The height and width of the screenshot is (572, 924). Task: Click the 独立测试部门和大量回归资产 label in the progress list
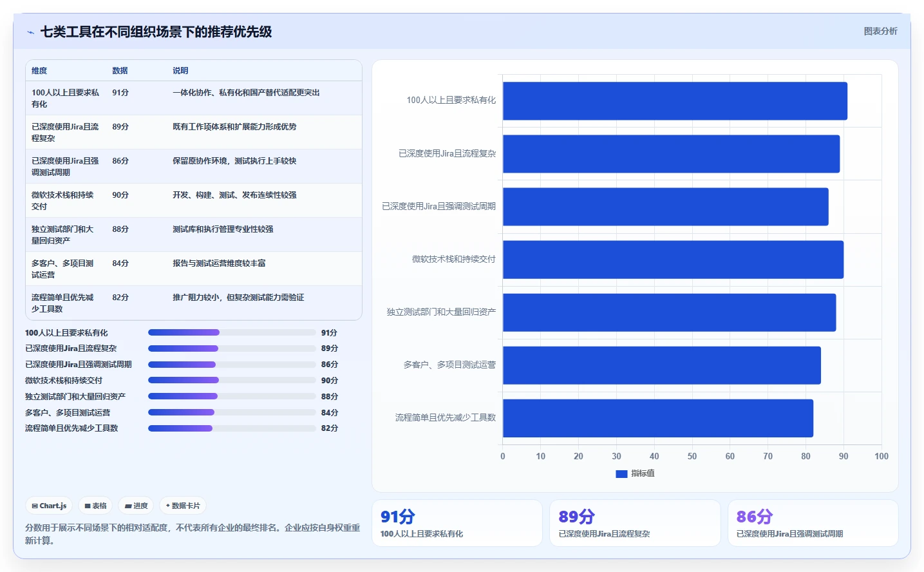pyautogui.click(x=75, y=397)
